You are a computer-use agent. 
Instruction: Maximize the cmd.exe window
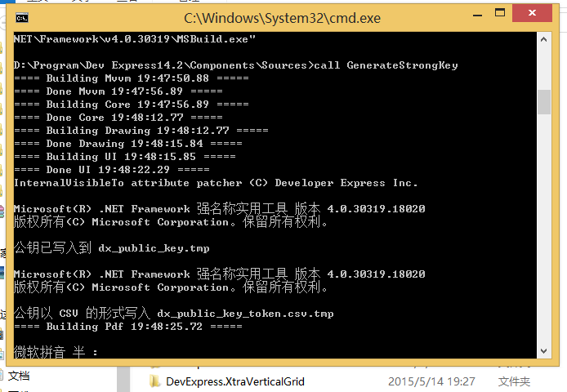pos(500,13)
